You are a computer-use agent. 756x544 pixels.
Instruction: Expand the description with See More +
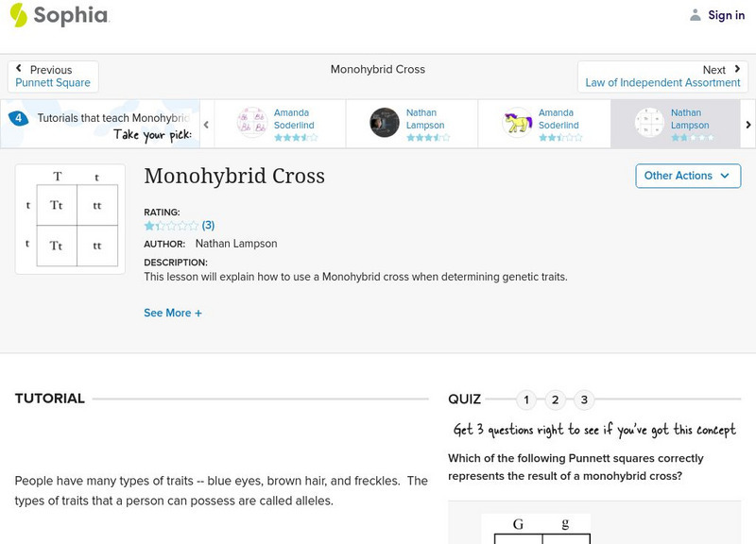tap(173, 313)
